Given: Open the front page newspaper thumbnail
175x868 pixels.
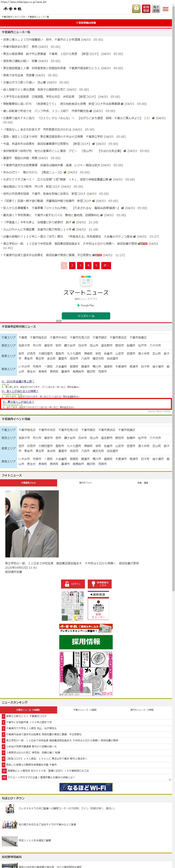Looking at the screenshot, I should [x=73, y=606].
